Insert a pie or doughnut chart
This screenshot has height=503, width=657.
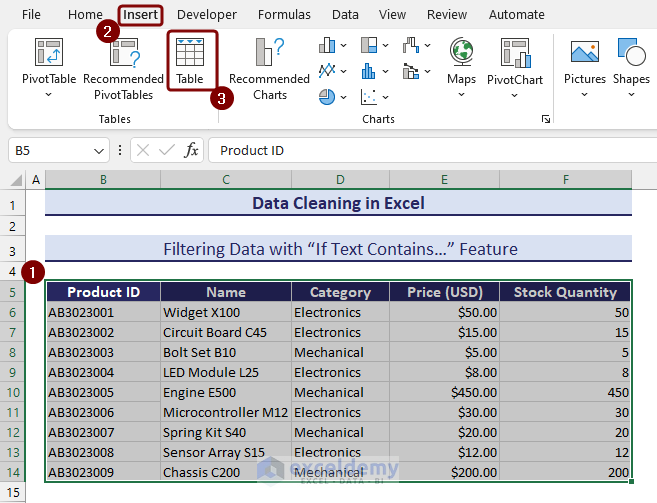pyautogui.click(x=328, y=96)
